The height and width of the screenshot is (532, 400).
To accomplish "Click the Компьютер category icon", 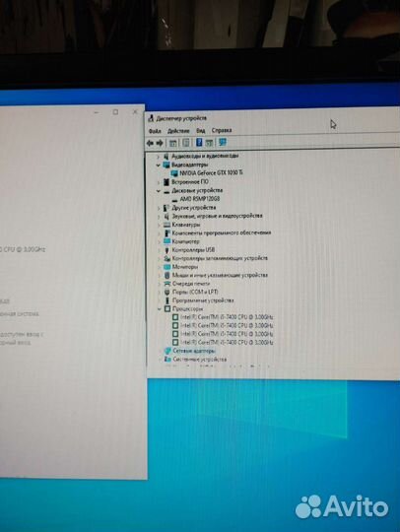I will click(167, 241).
